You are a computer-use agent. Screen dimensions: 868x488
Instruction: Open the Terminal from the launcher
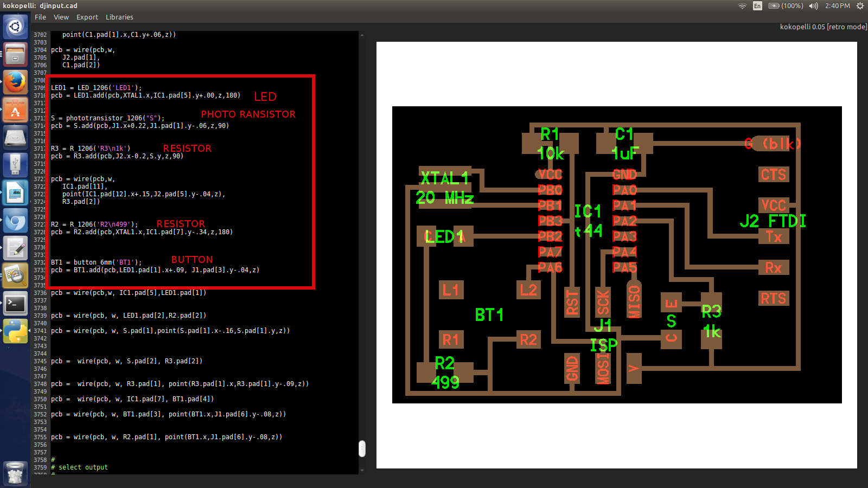pyautogui.click(x=15, y=303)
